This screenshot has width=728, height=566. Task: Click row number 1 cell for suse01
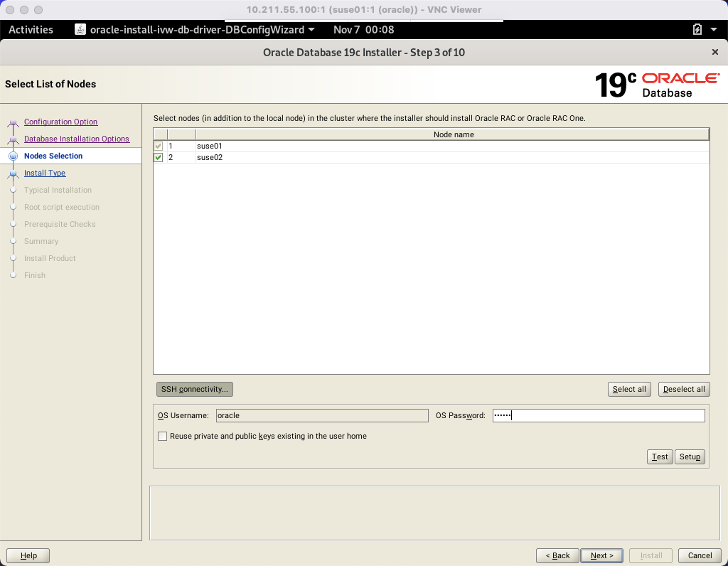coord(181,146)
